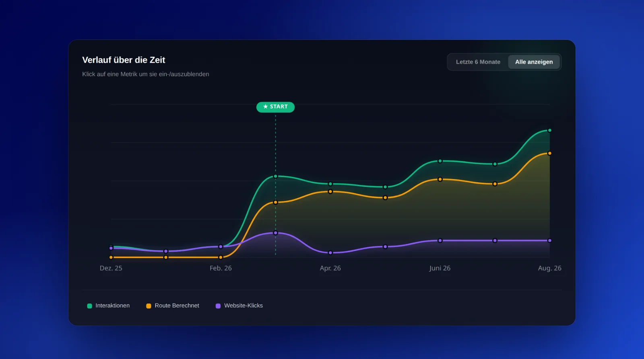This screenshot has width=644, height=359.
Task: Click the green START marker badge
Action: point(275,107)
